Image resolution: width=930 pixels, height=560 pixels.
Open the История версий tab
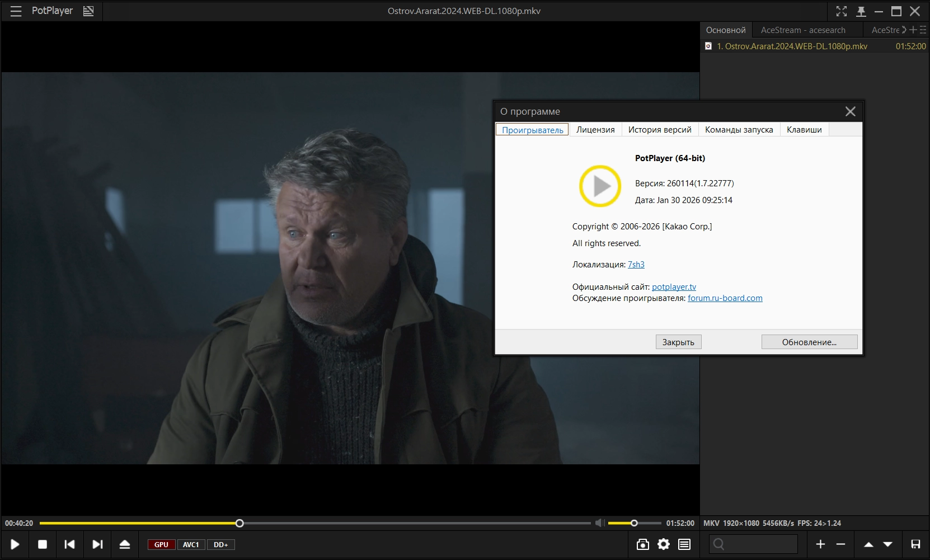[x=660, y=130]
